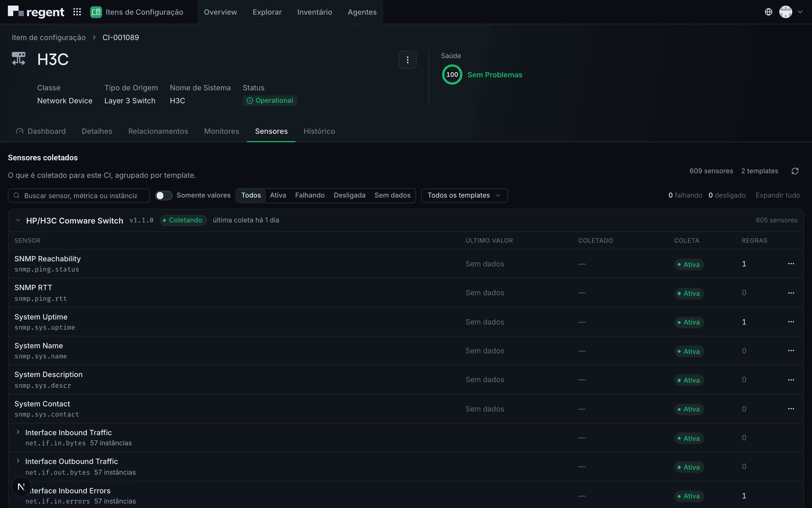Click the N badge at bottom left
Viewport: 812px width, 508px height.
[x=21, y=487]
